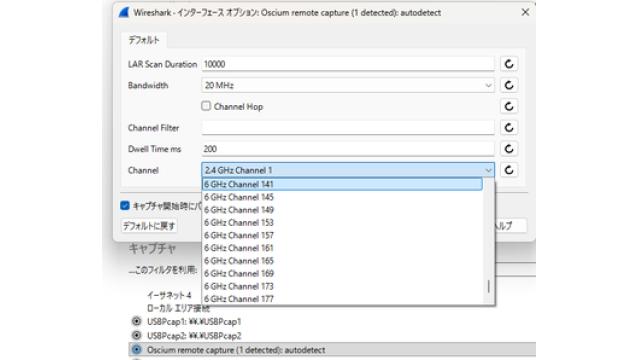This screenshot has height=360, width=640.
Task: Select 6 GHz Channel 157
Action: (x=342, y=235)
